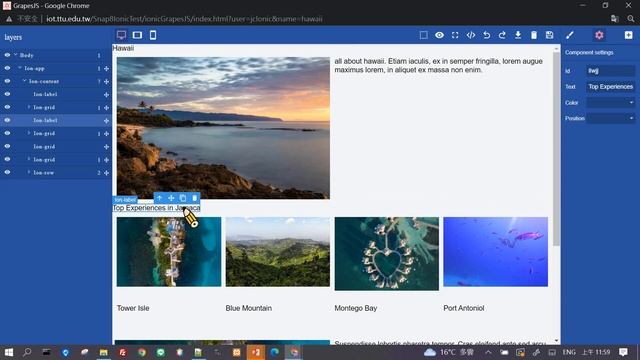
Task: Click the Text field containing Top Experiences
Action: coord(611,87)
